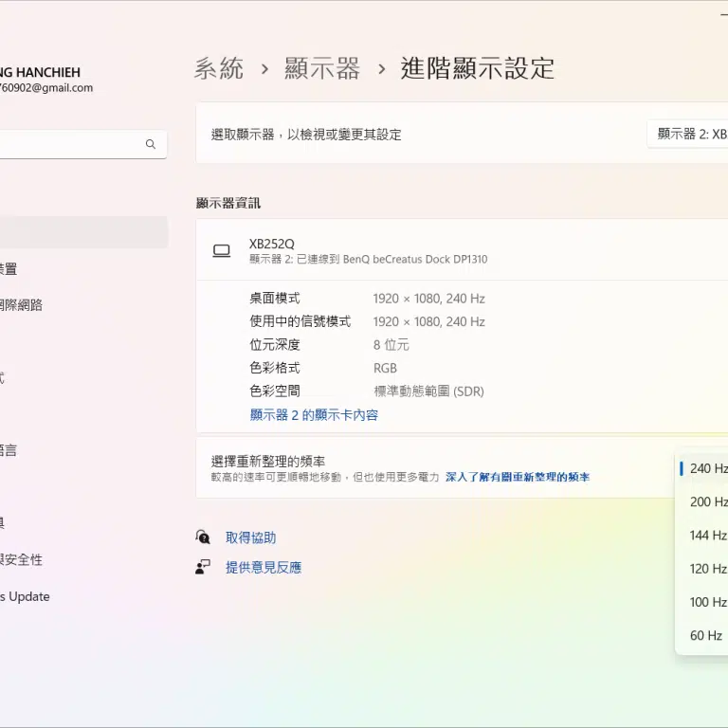Open 顯示器 2 的顯示卡內容 link

314,414
